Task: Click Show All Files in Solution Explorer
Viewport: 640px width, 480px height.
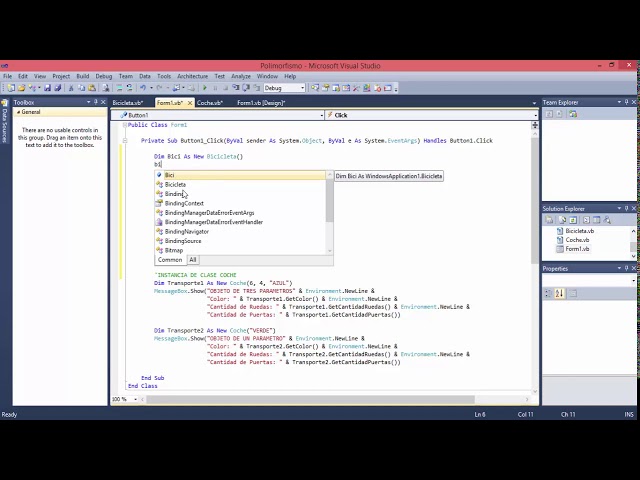Action: pos(562,220)
